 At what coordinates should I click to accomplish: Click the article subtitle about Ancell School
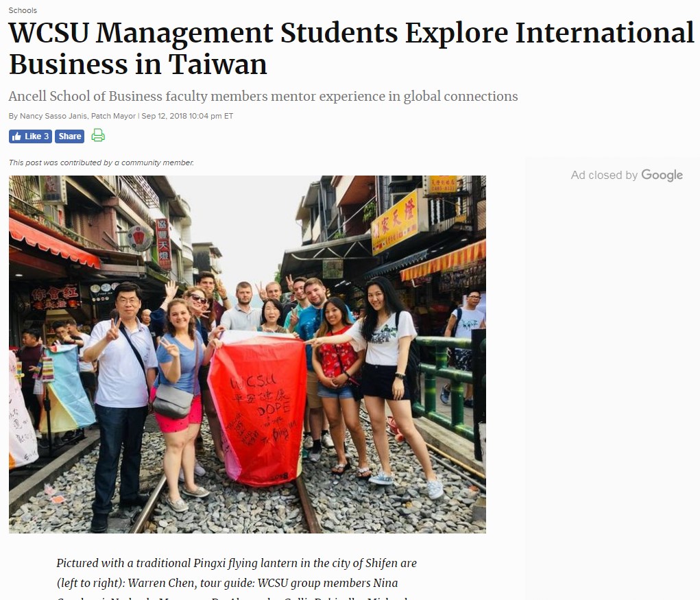click(263, 97)
